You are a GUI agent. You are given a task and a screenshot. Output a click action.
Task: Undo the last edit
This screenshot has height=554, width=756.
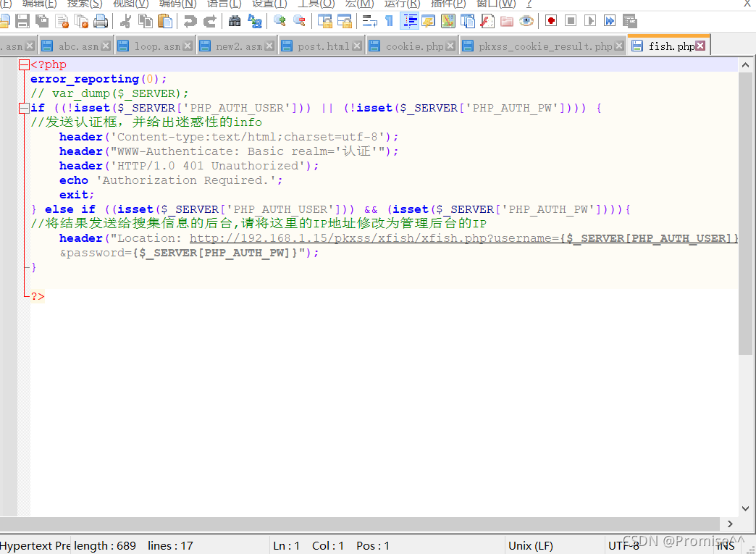[x=190, y=21]
